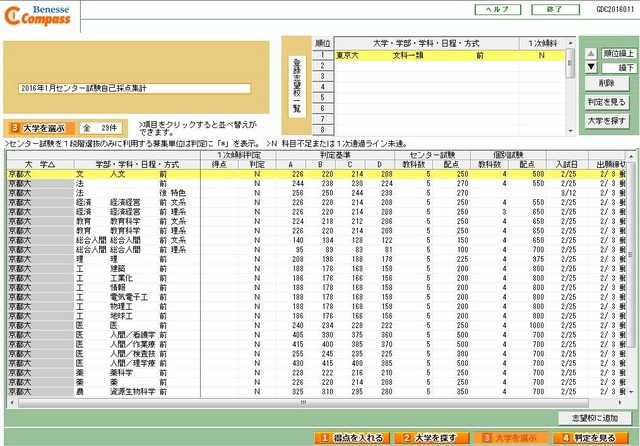The width and height of the screenshot is (640, 446).
Task: Sort by the D 判定基準 column header
Action: pos(380,164)
